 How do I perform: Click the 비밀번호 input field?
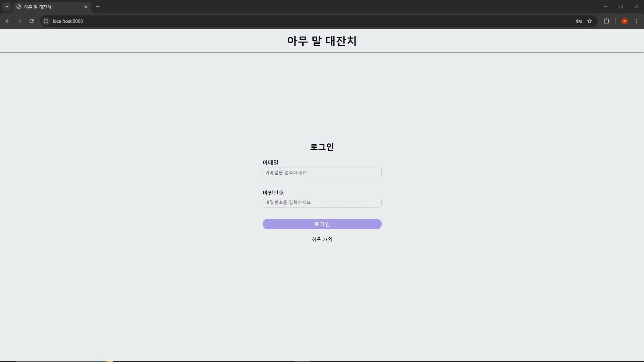tap(322, 203)
